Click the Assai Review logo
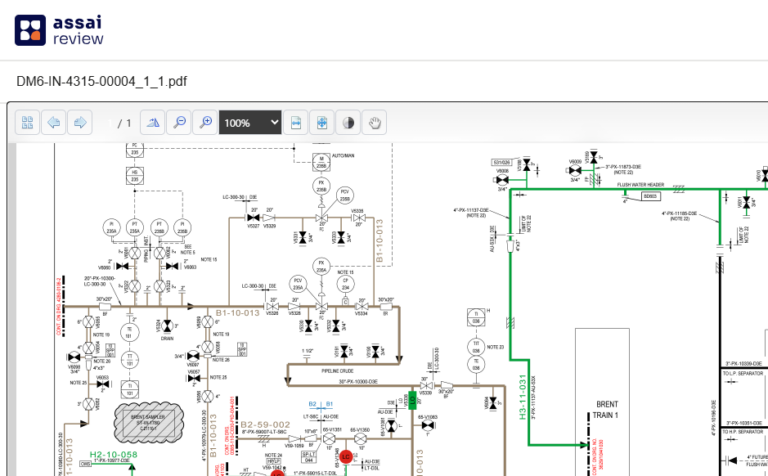The image size is (768, 476). click(59, 30)
